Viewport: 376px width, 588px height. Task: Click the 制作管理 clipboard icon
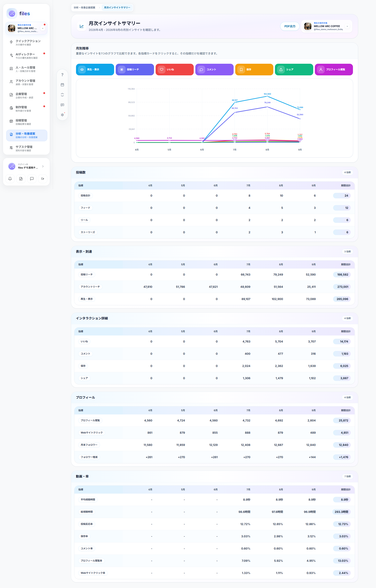[11, 108]
